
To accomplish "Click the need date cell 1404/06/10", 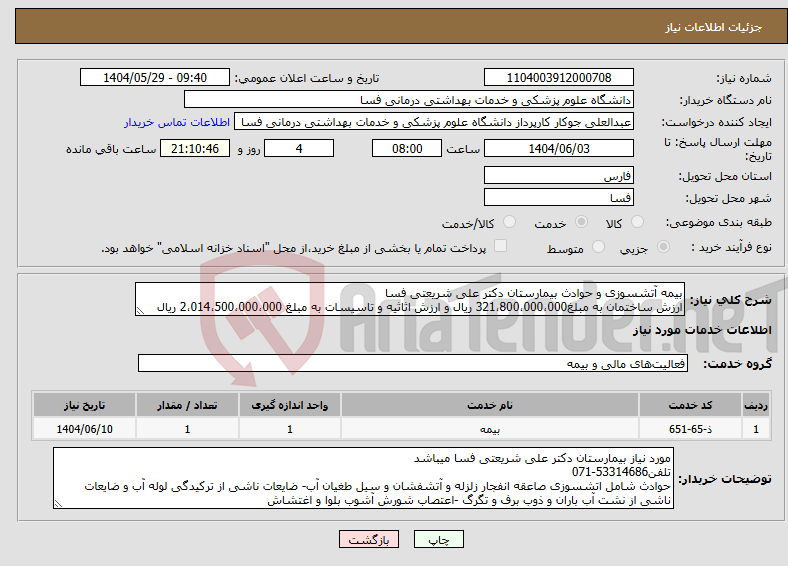I will [84, 429].
